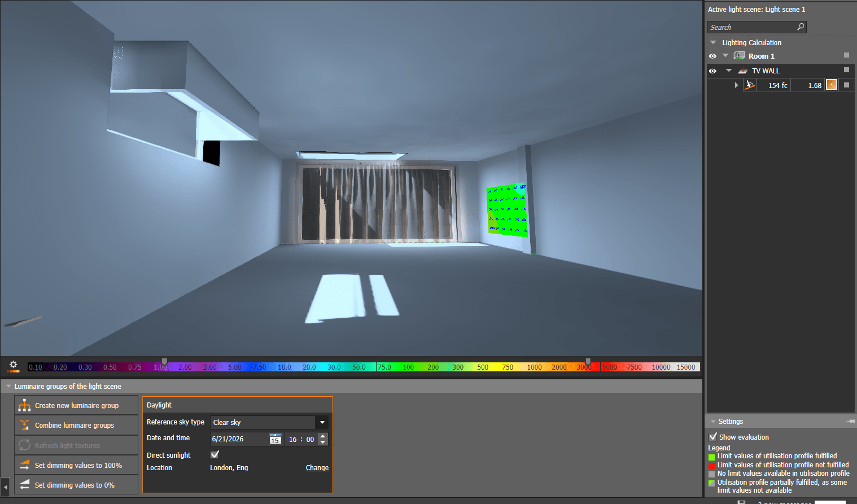This screenshot has width=857, height=504.
Task: Click the date field 6/21/2026
Action: coord(239,439)
